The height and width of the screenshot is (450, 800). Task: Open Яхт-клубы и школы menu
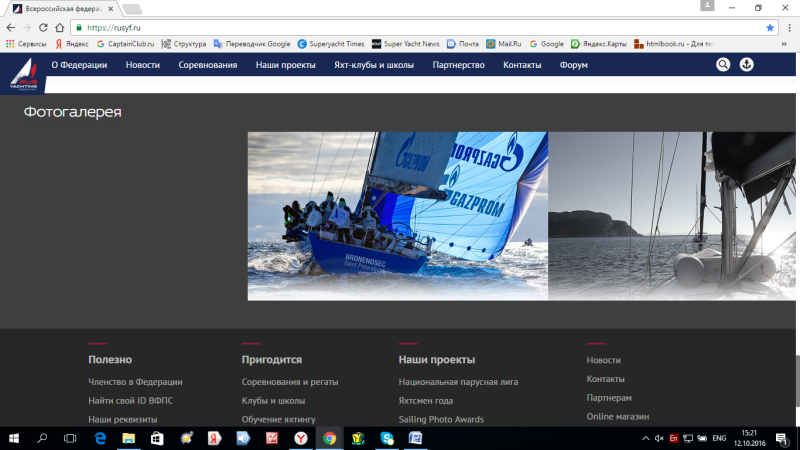point(374,65)
